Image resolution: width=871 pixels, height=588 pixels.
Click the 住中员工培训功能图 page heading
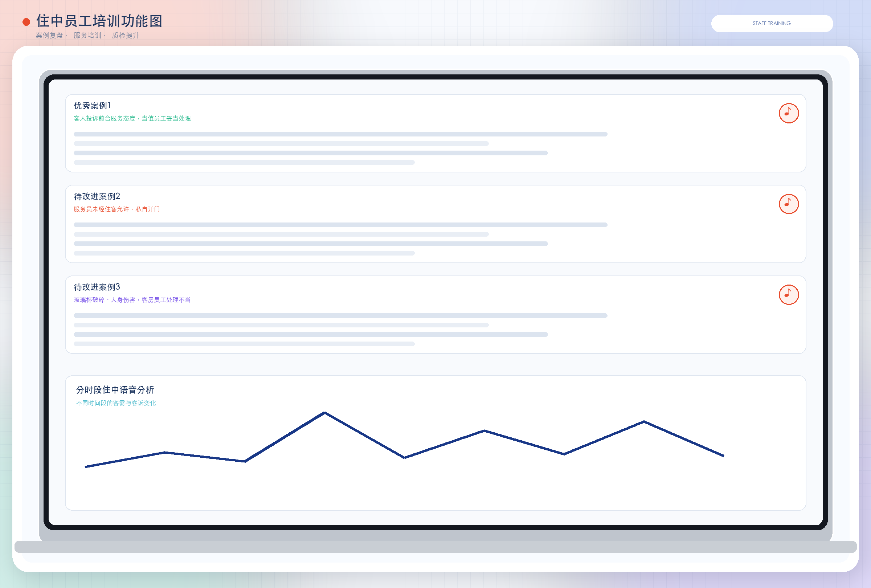tap(99, 21)
